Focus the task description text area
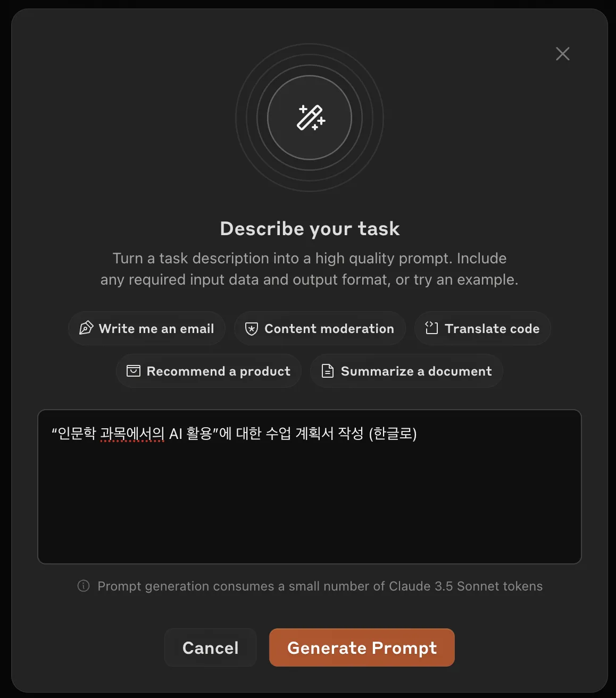Image resolution: width=616 pixels, height=698 pixels. (310, 487)
